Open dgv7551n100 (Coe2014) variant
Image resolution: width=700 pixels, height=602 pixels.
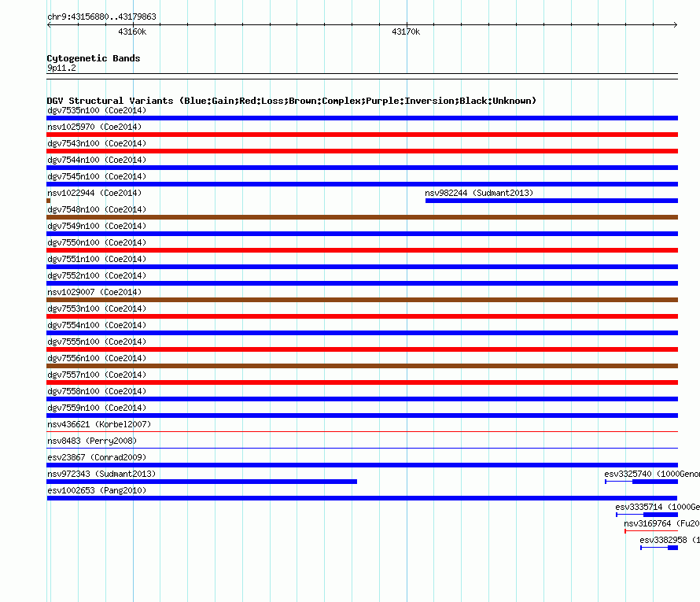pos(97,259)
